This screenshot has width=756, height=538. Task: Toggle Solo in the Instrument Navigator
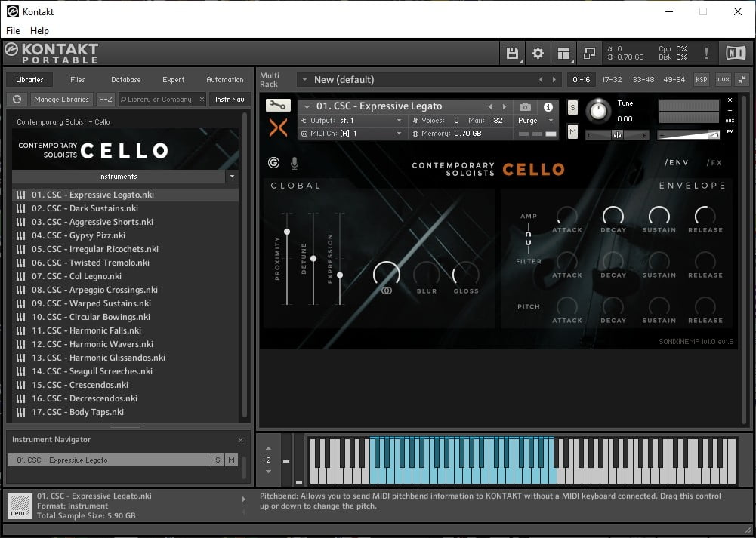pos(218,460)
